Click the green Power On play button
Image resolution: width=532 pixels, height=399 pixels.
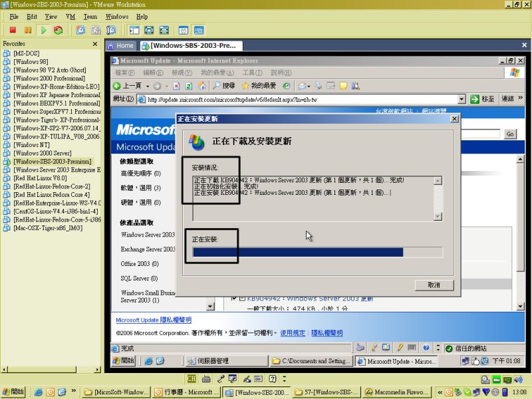pos(43,30)
